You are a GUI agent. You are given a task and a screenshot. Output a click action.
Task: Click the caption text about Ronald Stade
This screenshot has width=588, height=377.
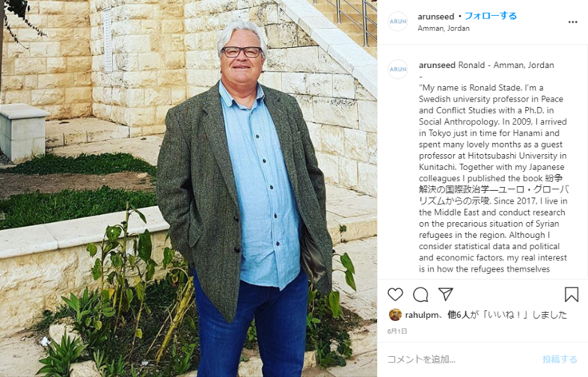tap(493, 178)
